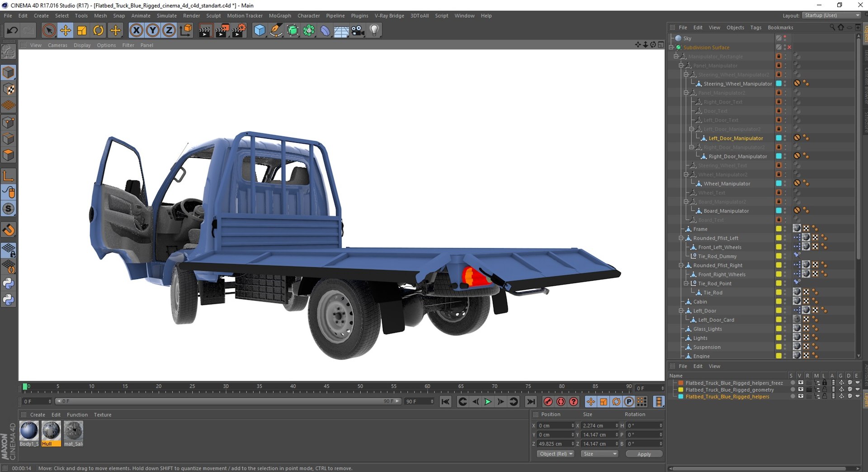The image size is (868, 472).
Task: Activate the Rotate tool
Action: tap(98, 30)
